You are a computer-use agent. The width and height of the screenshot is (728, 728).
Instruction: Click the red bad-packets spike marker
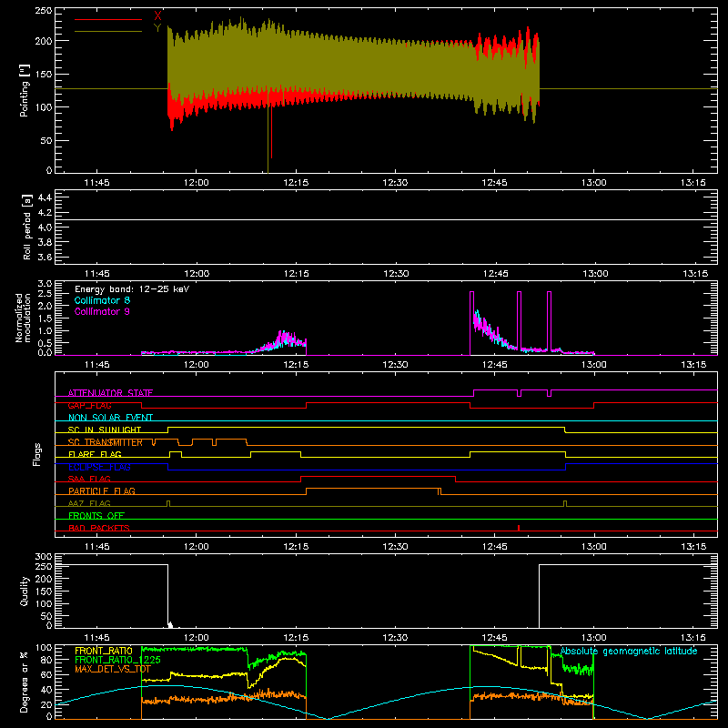pos(519,528)
